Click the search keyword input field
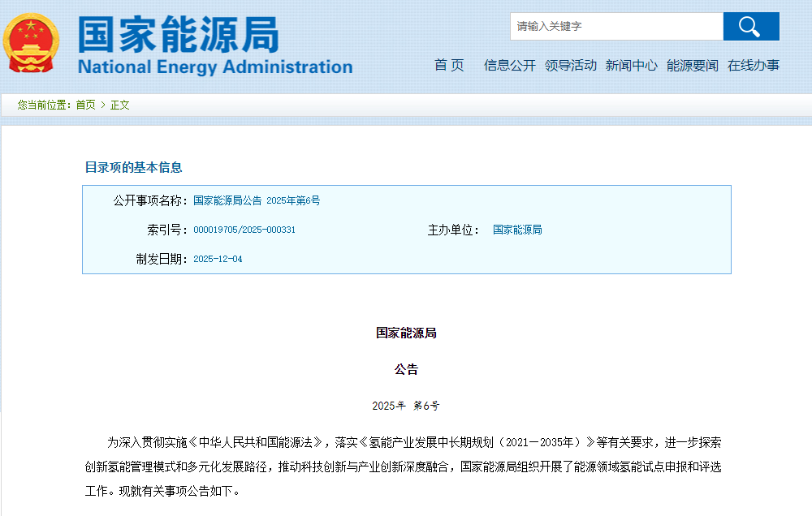The image size is (812, 516). [616, 27]
